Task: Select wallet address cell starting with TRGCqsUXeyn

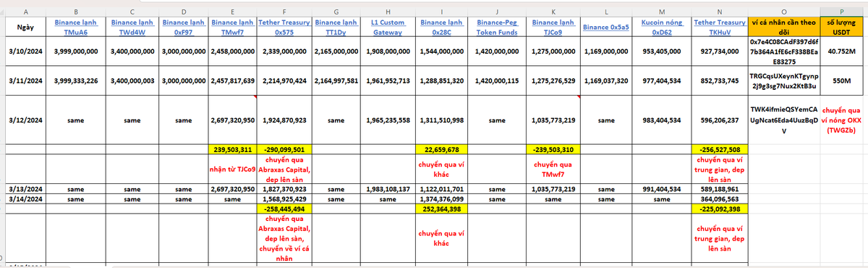Action: pyautogui.click(x=784, y=81)
